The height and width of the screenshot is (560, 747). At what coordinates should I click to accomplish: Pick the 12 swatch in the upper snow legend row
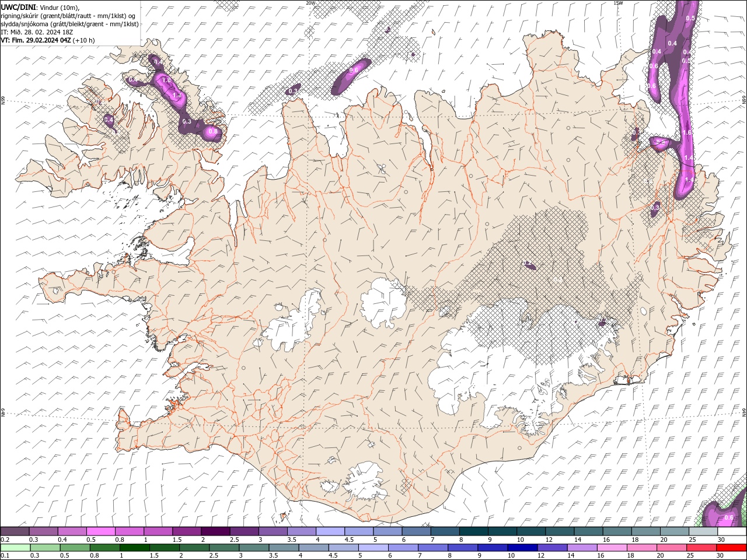pos(559,531)
